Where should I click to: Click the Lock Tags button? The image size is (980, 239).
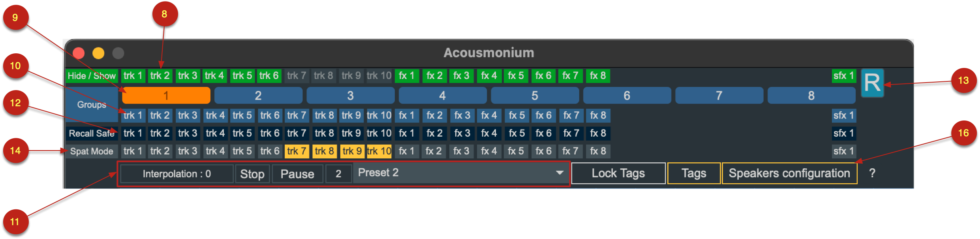pos(618,173)
